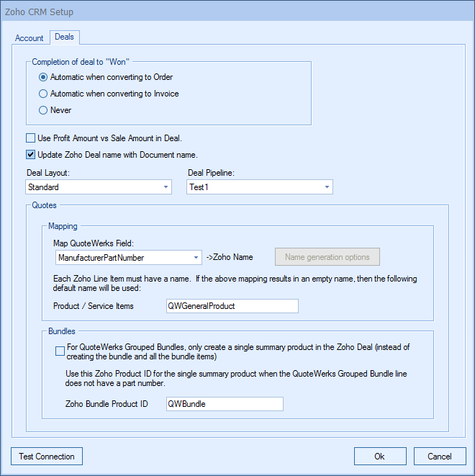Click the Product / Service Items text field
Image resolution: width=475 pixels, height=476 pixels.
point(231,306)
